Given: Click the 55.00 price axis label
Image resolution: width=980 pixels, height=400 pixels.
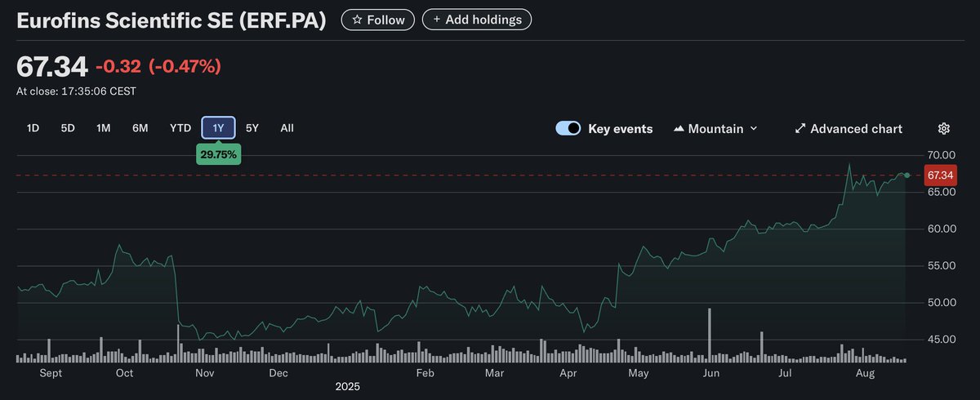Looking at the screenshot, I should (942, 265).
